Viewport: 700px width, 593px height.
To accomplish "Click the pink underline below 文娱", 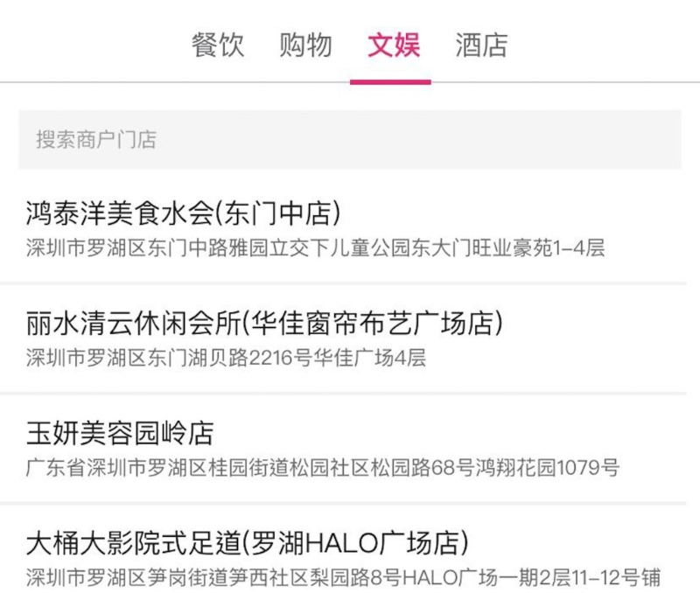I will (x=390, y=82).
